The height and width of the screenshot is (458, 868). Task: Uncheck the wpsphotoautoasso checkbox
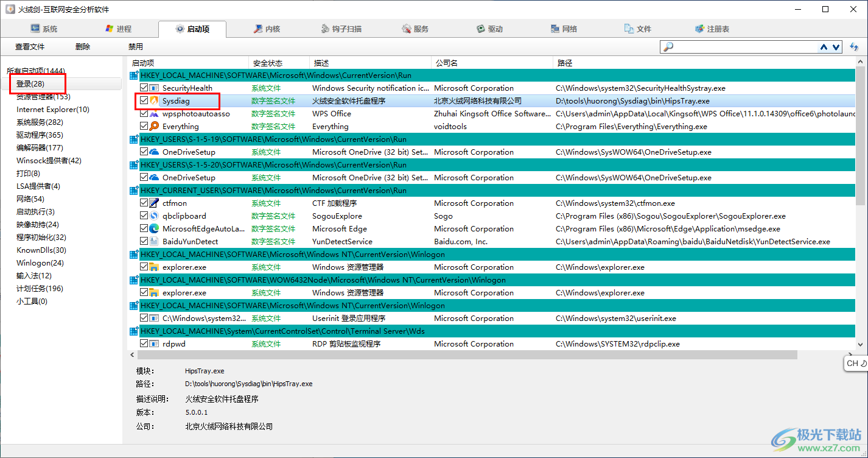tap(144, 114)
